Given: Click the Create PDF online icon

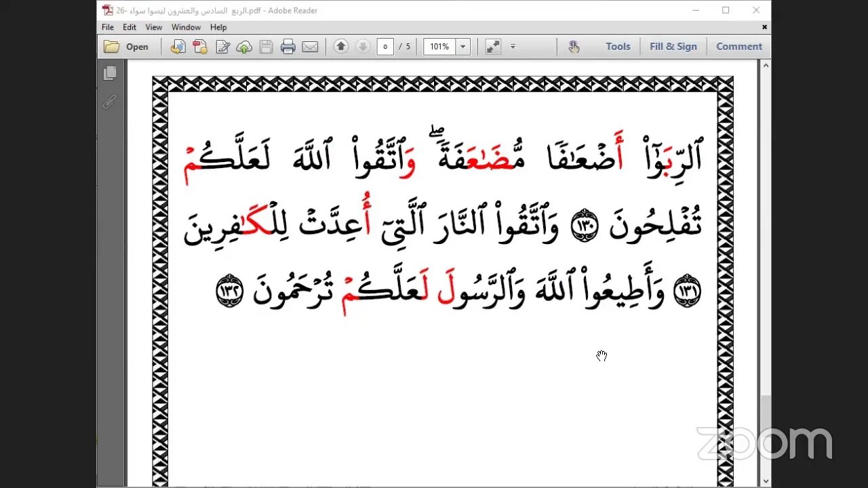Looking at the screenshot, I should pyautogui.click(x=200, y=47).
